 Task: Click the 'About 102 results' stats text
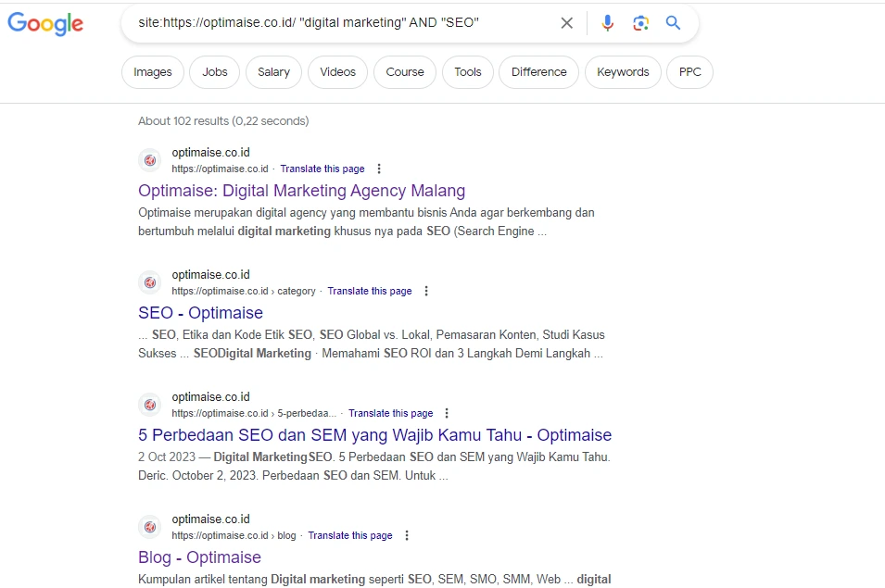click(x=223, y=121)
